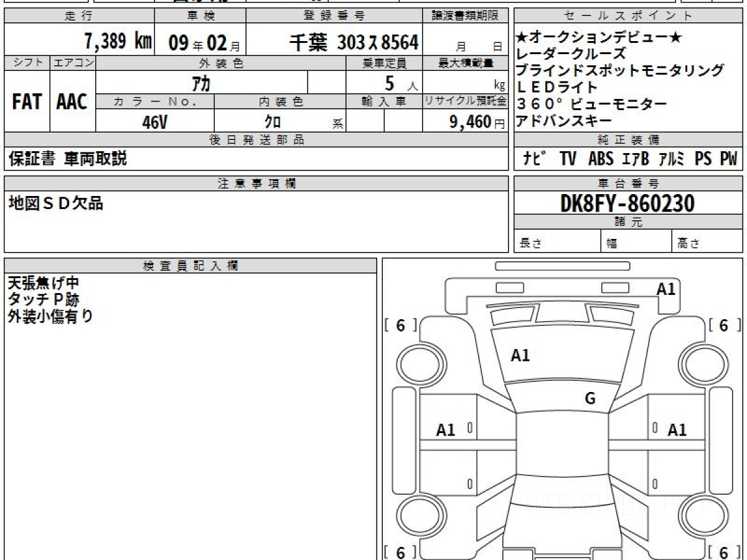This screenshot has height=560, width=747.
Task: Select the FAT shift value
Action: (x=27, y=101)
